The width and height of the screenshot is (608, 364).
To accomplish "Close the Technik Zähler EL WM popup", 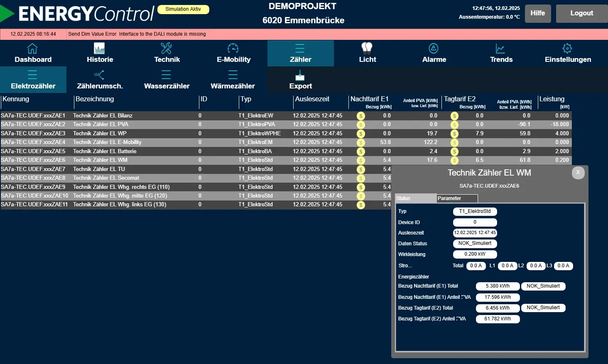I will (578, 173).
